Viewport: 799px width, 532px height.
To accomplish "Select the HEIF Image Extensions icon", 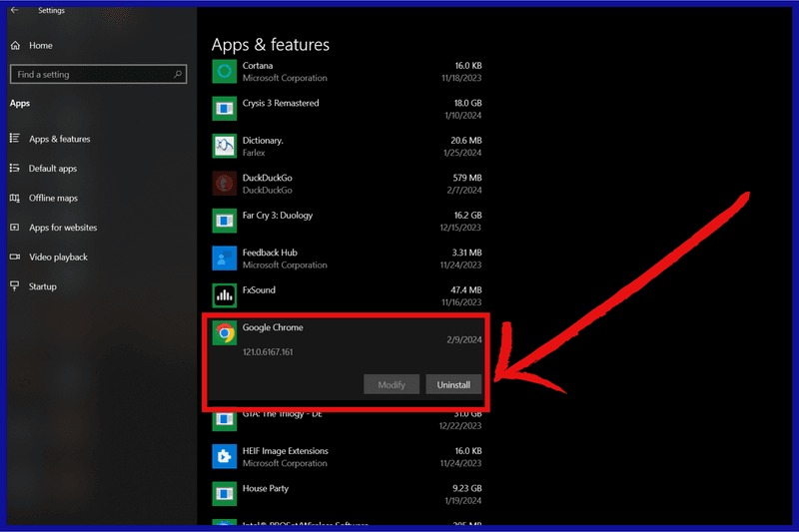I will point(225,456).
